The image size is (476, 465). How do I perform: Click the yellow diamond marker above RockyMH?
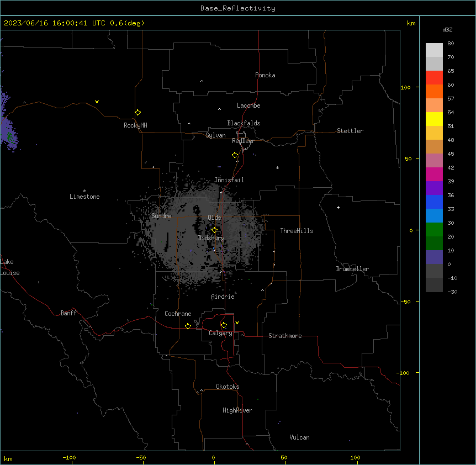137,112
